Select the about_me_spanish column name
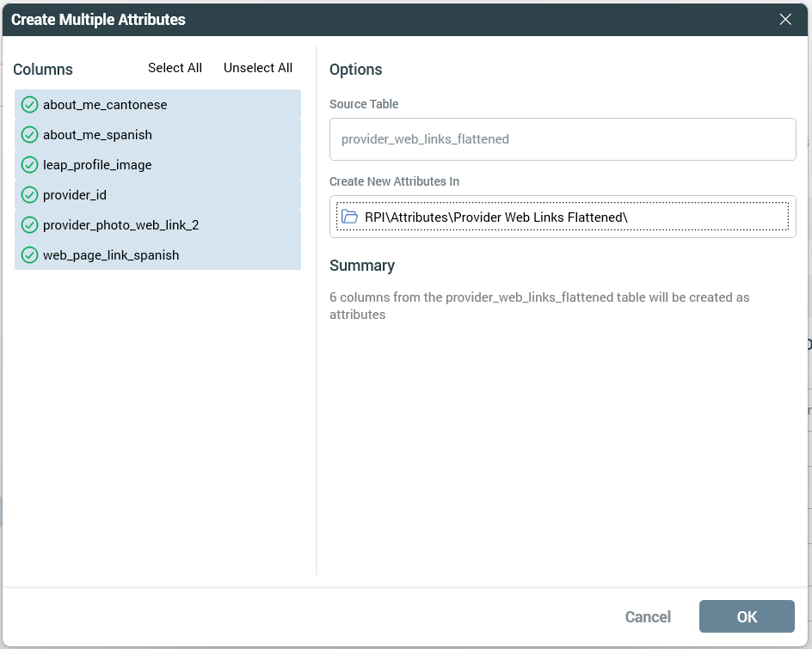This screenshot has width=812, height=649. pyautogui.click(x=97, y=135)
